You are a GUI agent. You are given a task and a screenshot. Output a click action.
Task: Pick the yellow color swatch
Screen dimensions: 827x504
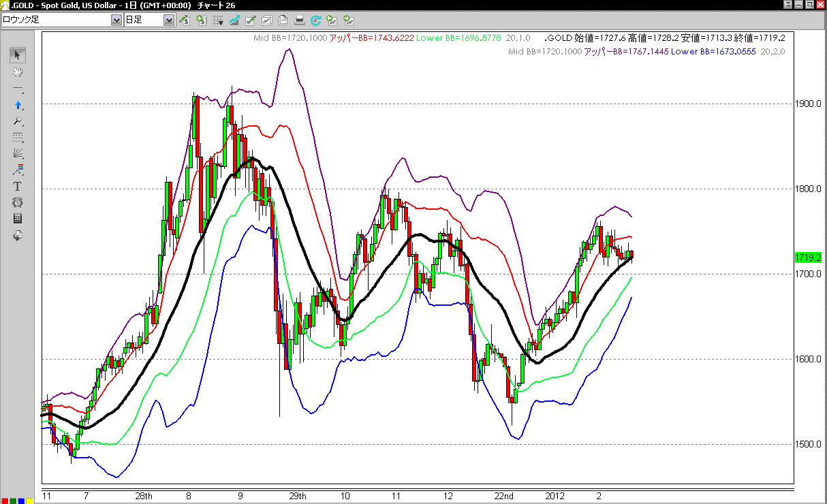(x=29, y=501)
